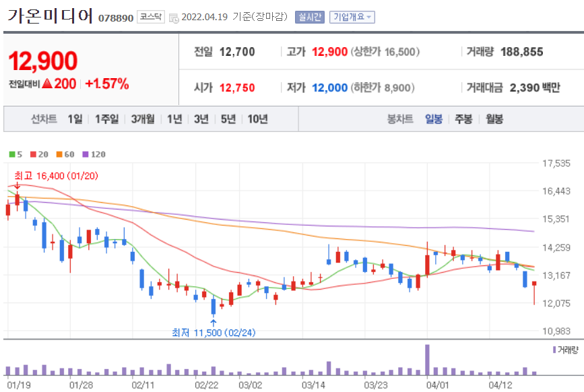Click the calendar icon before the date

coord(174,18)
